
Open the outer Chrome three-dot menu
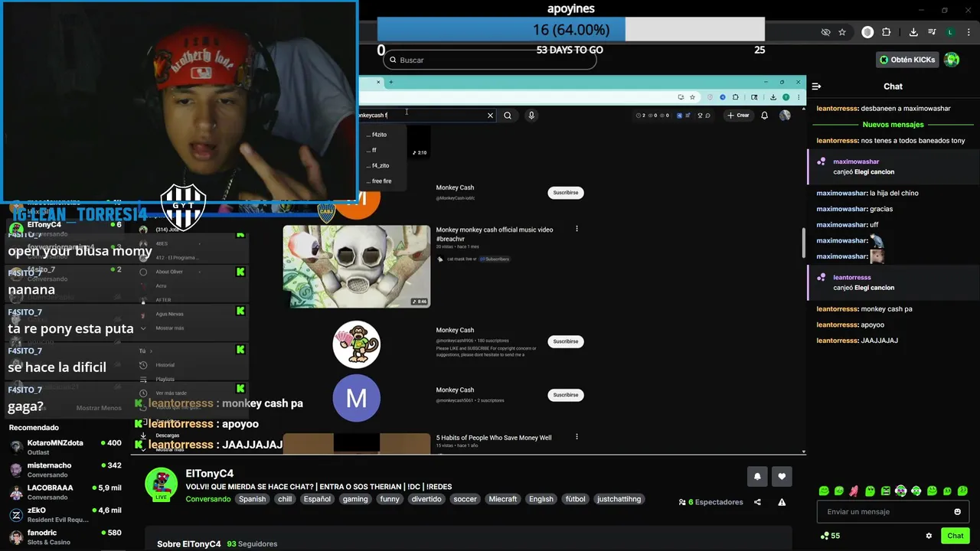967,32
